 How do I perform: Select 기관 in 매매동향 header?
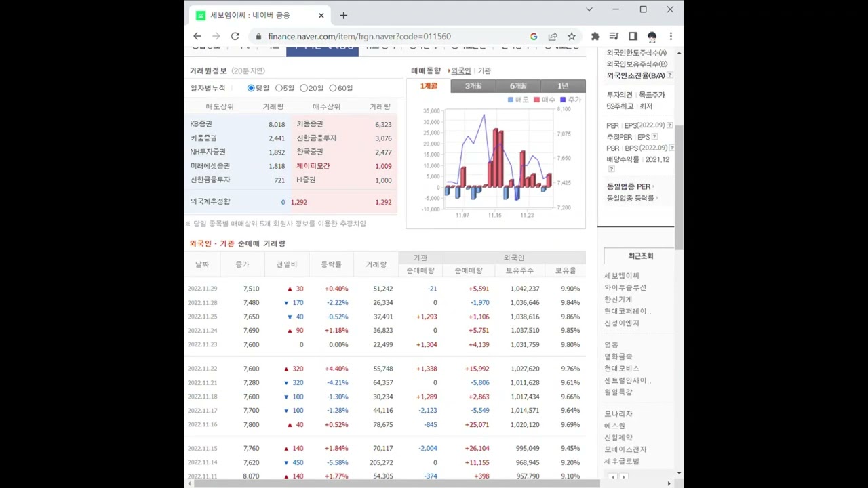(484, 70)
